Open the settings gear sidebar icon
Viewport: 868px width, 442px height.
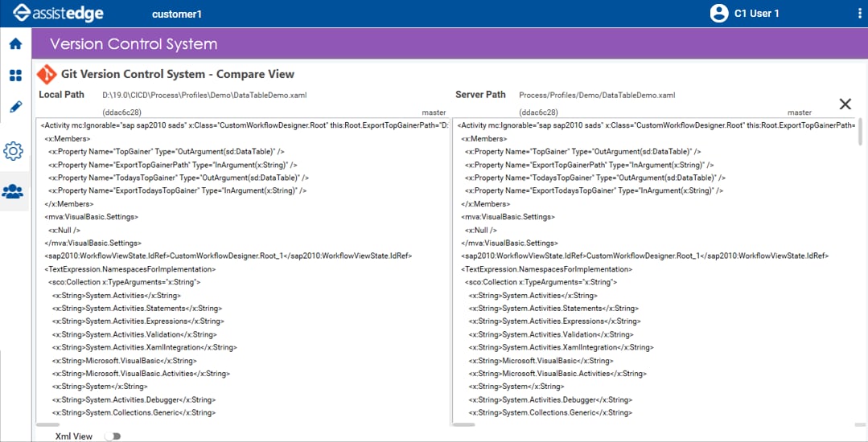click(x=14, y=151)
